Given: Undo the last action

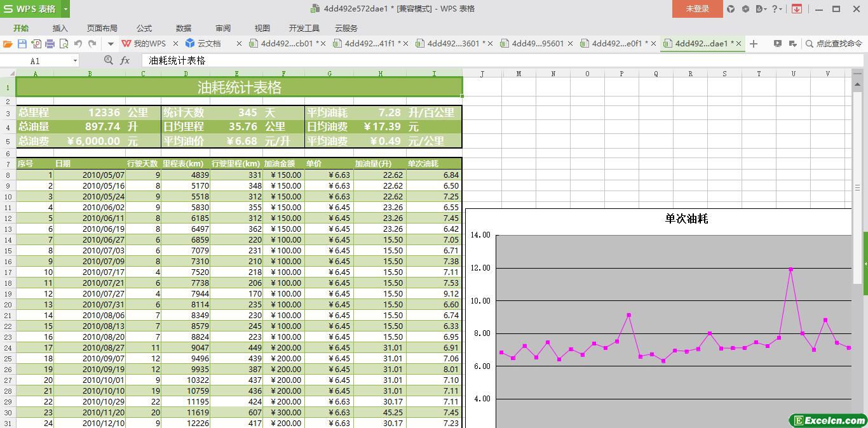Looking at the screenshot, I should 78,44.
